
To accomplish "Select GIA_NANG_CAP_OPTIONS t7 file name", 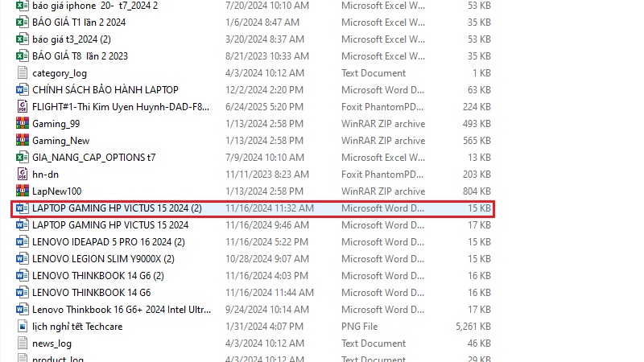I will click(94, 157).
